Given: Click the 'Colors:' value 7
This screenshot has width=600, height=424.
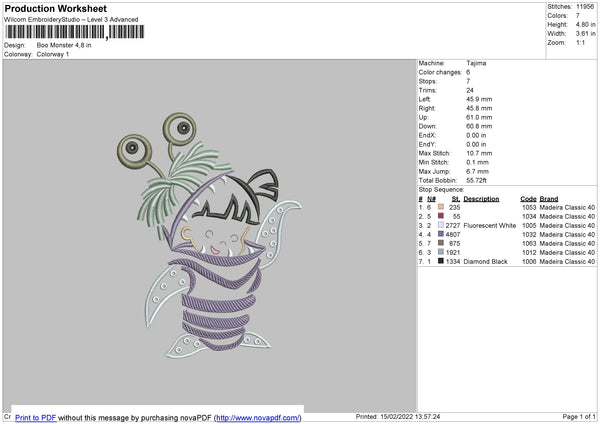Looking at the screenshot, I should [x=578, y=16].
